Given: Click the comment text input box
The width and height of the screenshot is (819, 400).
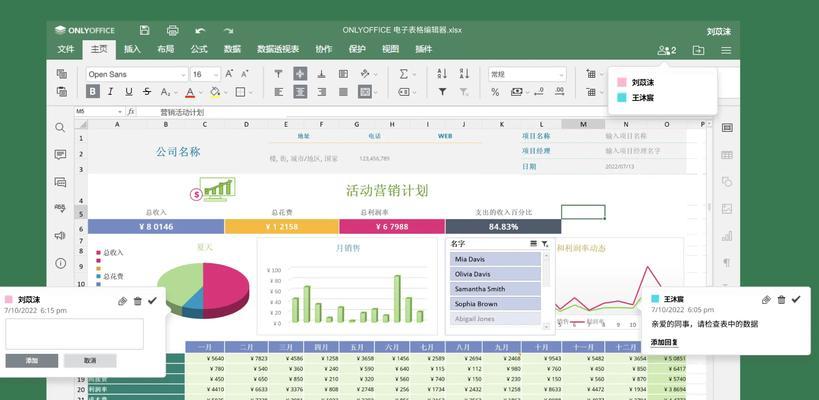Looking at the screenshot, I should coord(75,334).
